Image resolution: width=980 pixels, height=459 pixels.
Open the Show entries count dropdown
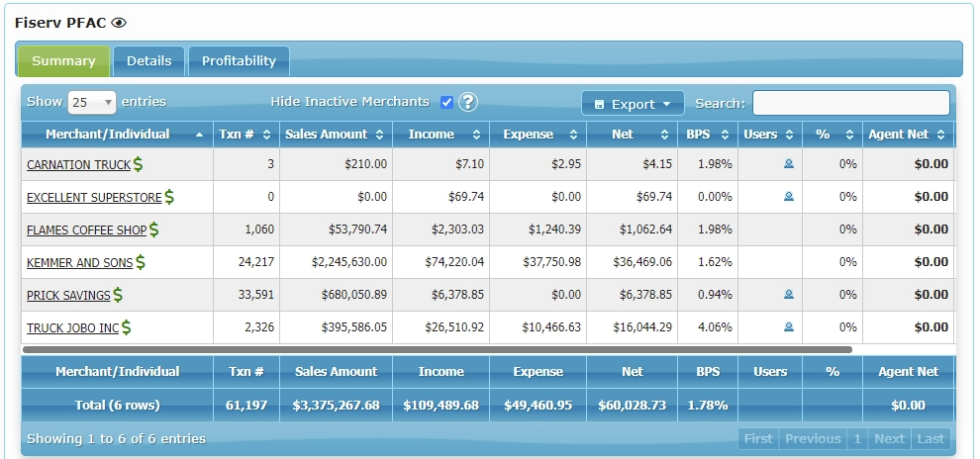92,103
